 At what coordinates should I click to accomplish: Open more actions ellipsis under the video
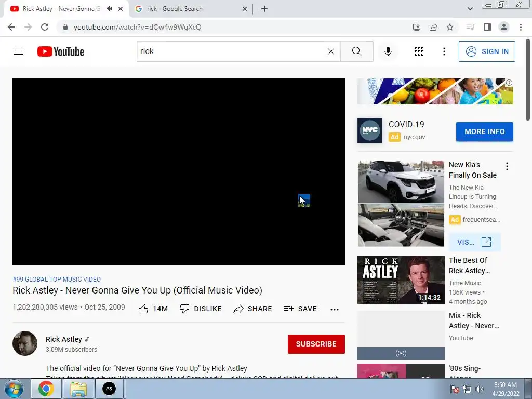pos(335,309)
